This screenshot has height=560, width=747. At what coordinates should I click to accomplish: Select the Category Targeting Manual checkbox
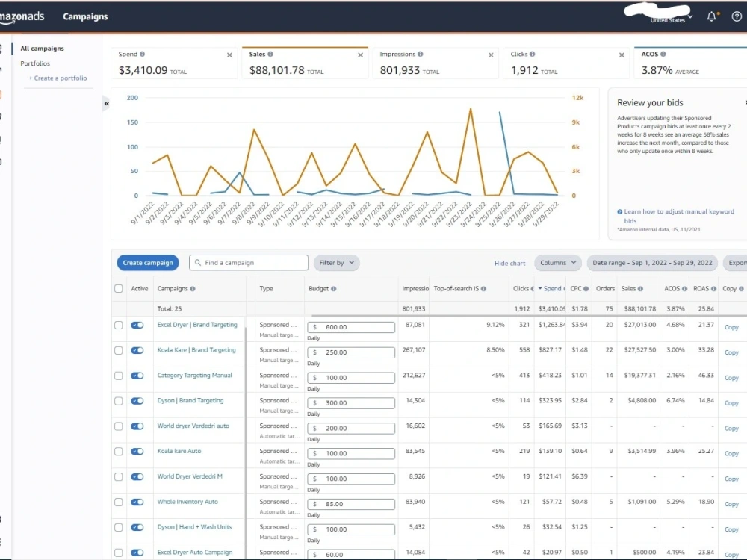119,376
